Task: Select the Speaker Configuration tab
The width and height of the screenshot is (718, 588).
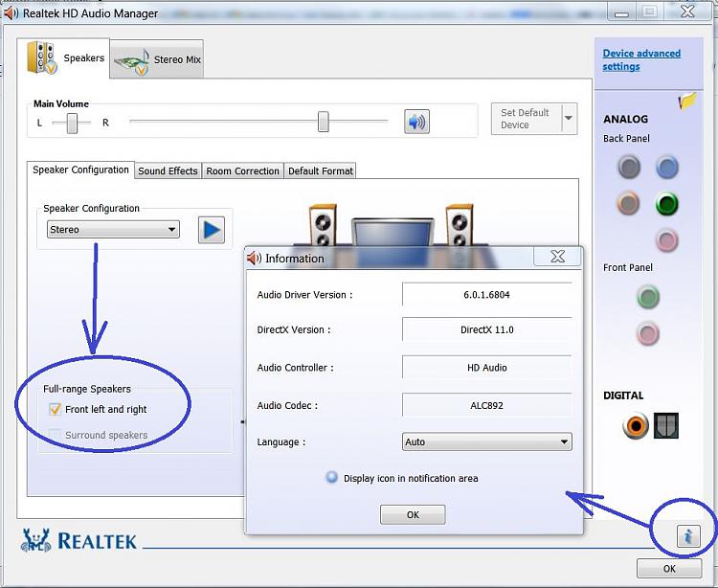Action: pyautogui.click(x=80, y=170)
